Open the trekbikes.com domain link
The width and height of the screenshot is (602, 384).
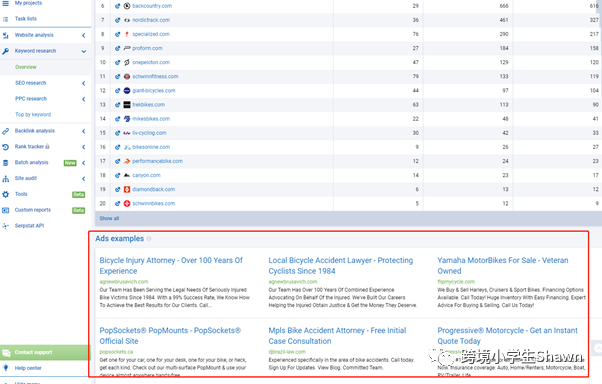pos(149,105)
